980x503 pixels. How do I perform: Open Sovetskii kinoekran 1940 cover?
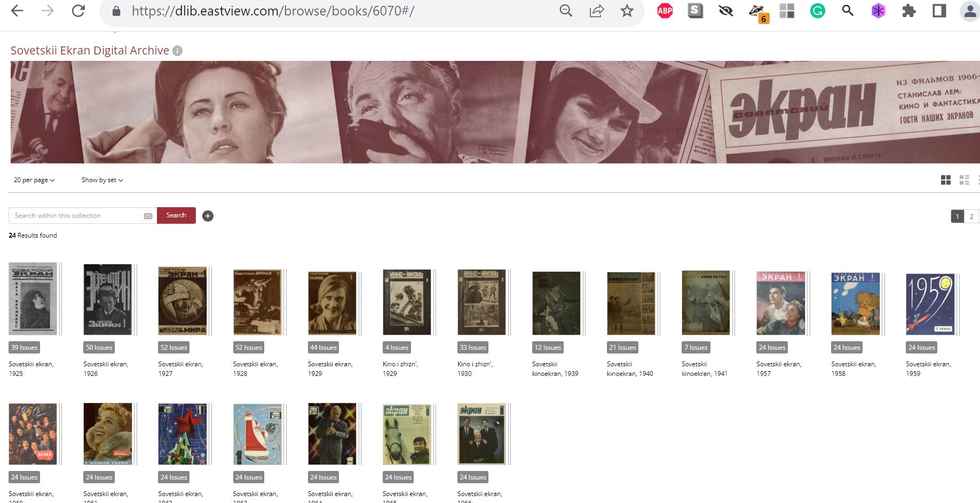(631, 303)
